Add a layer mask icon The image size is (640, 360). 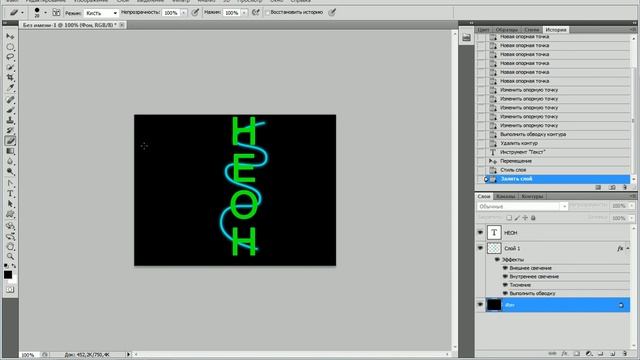[577, 353]
